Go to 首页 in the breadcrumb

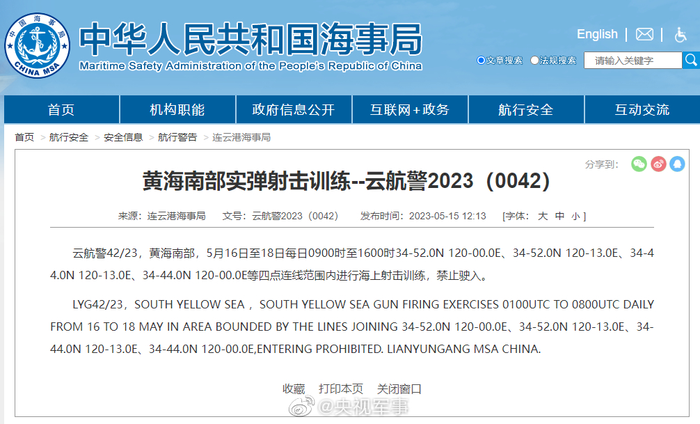pos(24,137)
